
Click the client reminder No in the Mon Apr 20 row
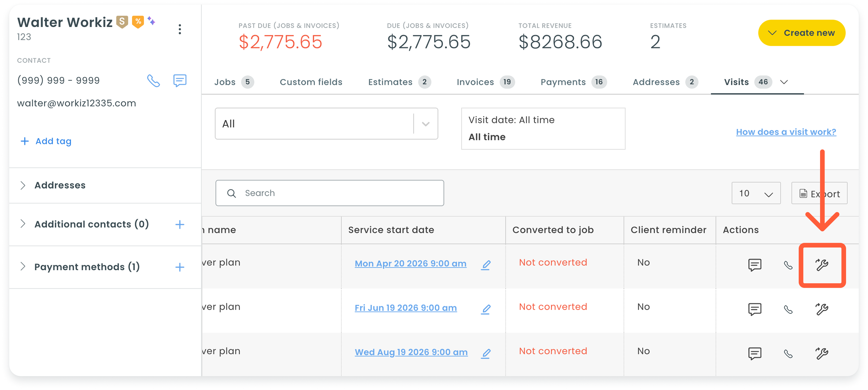click(643, 262)
